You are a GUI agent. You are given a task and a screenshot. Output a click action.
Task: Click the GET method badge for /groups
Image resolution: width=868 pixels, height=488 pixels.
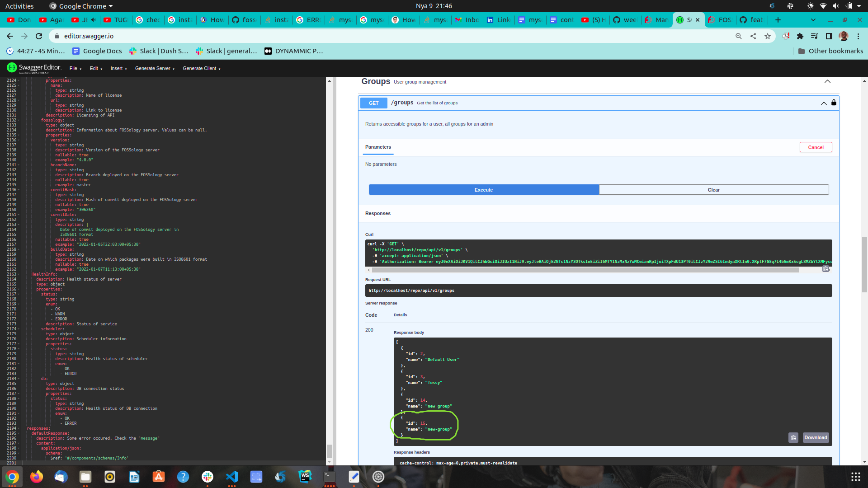(373, 103)
